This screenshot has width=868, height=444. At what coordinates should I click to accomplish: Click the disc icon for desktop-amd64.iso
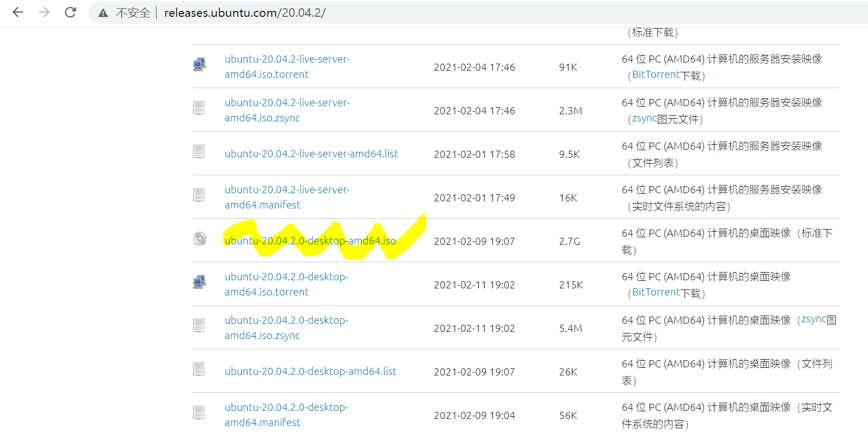pyautogui.click(x=200, y=238)
